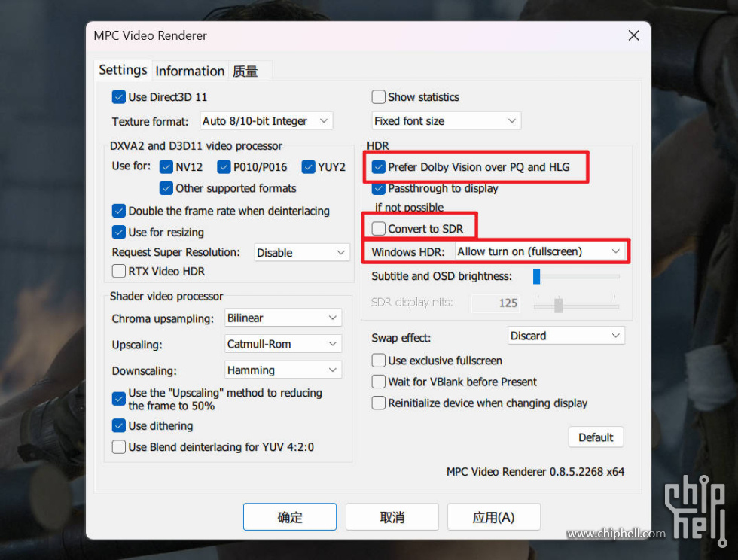
Task: Toggle Use Direct3D 11 checkbox
Action: coord(119,97)
